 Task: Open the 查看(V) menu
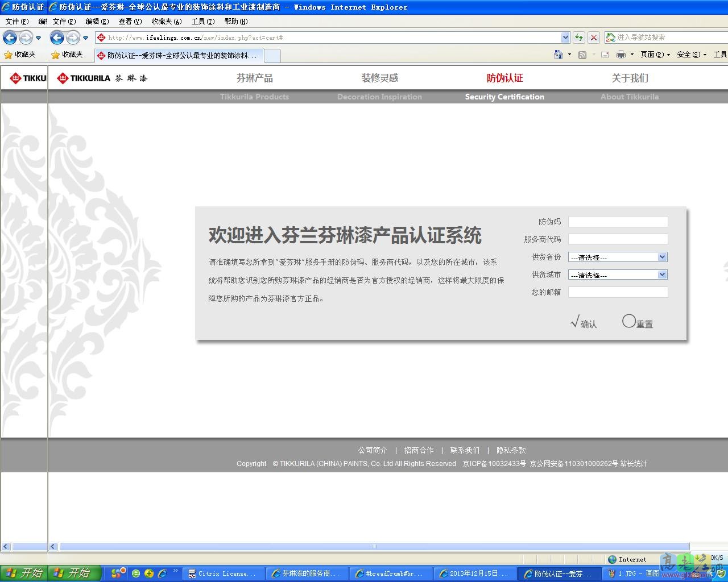(130, 22)
